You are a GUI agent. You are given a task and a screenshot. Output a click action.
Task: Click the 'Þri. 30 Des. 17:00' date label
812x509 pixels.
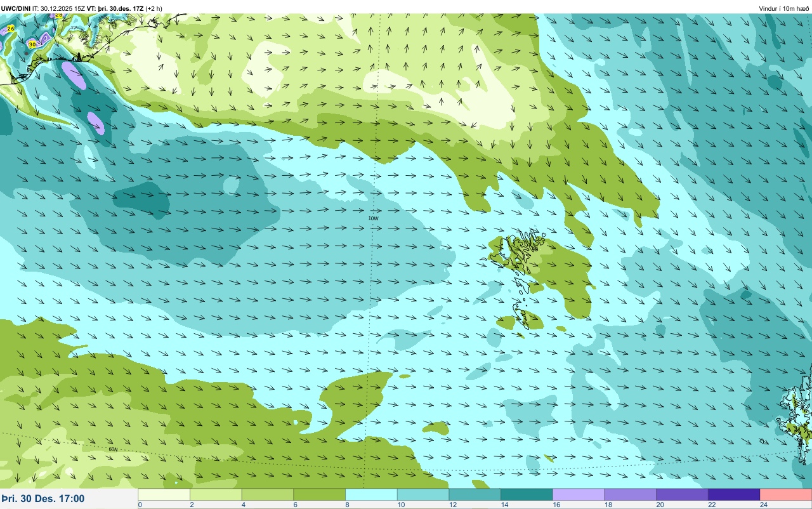pyautogui.click(x=43, y=499)
